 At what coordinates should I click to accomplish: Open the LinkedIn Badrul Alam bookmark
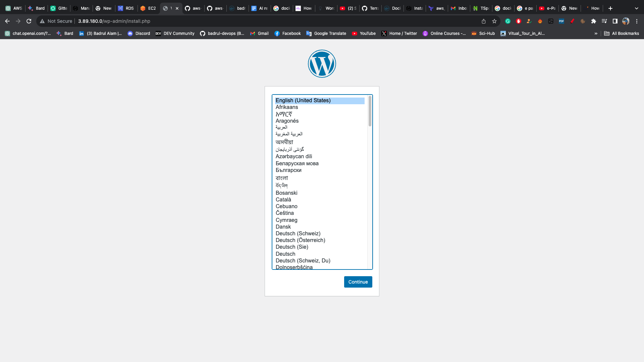pyautogui.click(x=100, y=34)
